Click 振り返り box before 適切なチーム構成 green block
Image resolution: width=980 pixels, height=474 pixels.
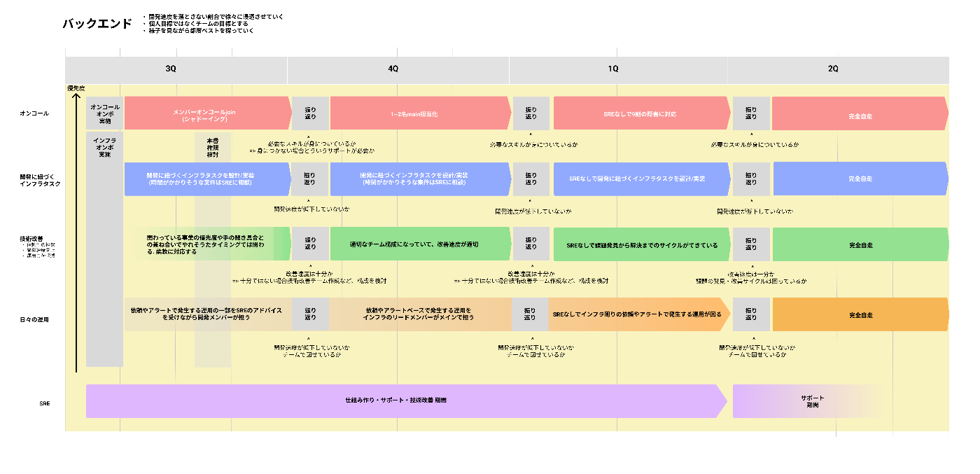310,244
